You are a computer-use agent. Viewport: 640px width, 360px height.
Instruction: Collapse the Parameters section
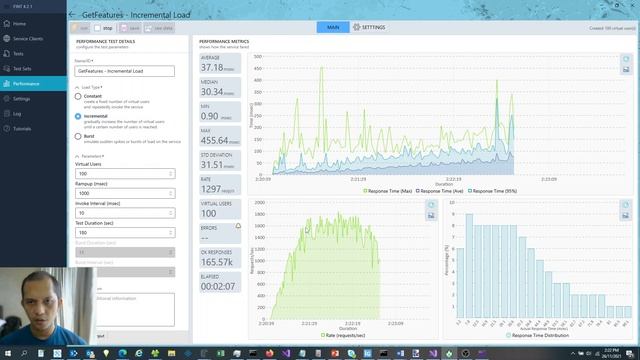click(77, 156)
